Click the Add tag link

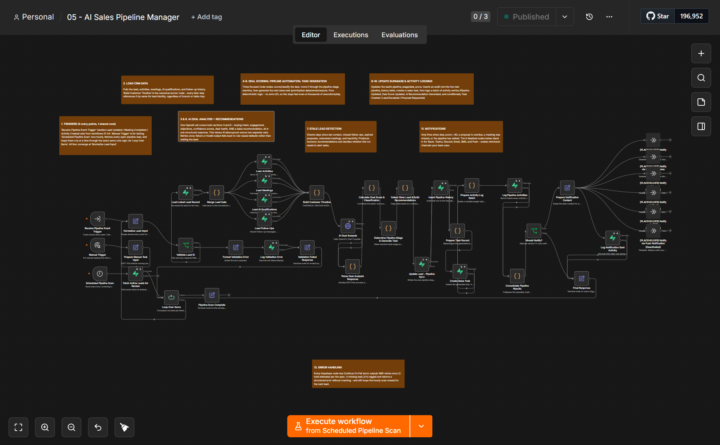(x=206, y=17)
